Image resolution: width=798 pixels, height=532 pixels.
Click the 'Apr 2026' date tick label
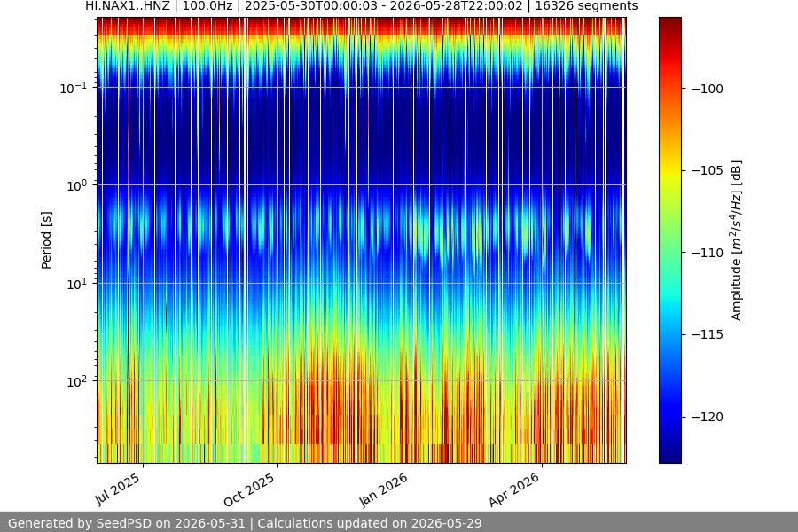tap(514, 489)
